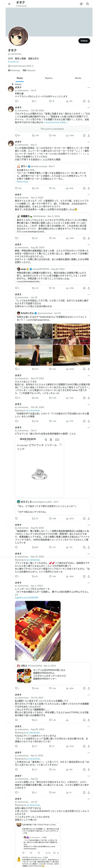This screenshot has width=98, height=868.
Task: Expand the Joined January 2014 chevron
Action: click(x=33, y=66)
